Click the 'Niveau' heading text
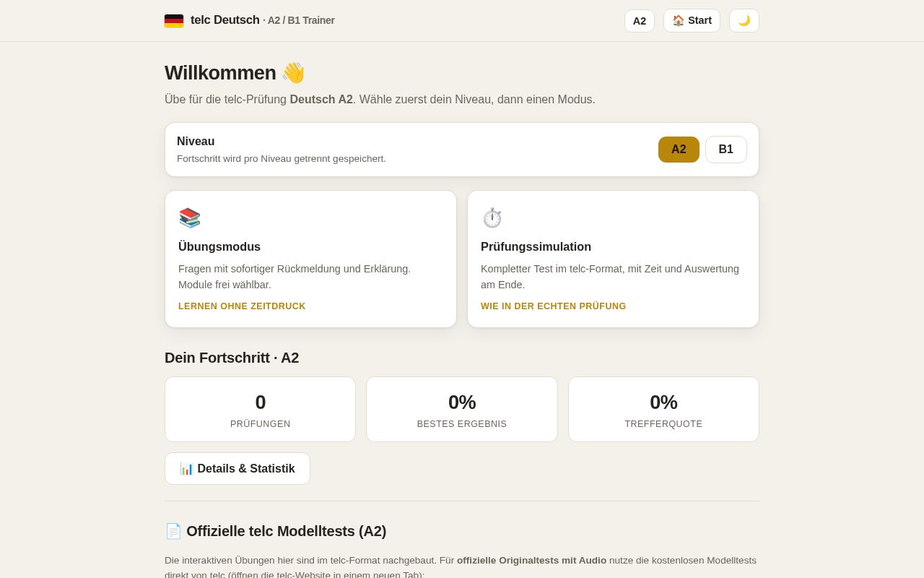Screen dimensions: 924x578 196,142
